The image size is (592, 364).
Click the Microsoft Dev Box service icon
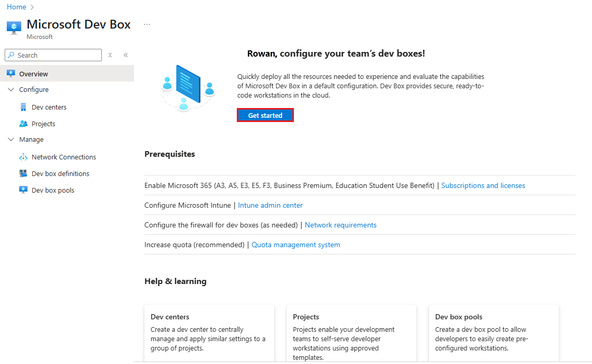pyautogui.click(x=14, y=25)
